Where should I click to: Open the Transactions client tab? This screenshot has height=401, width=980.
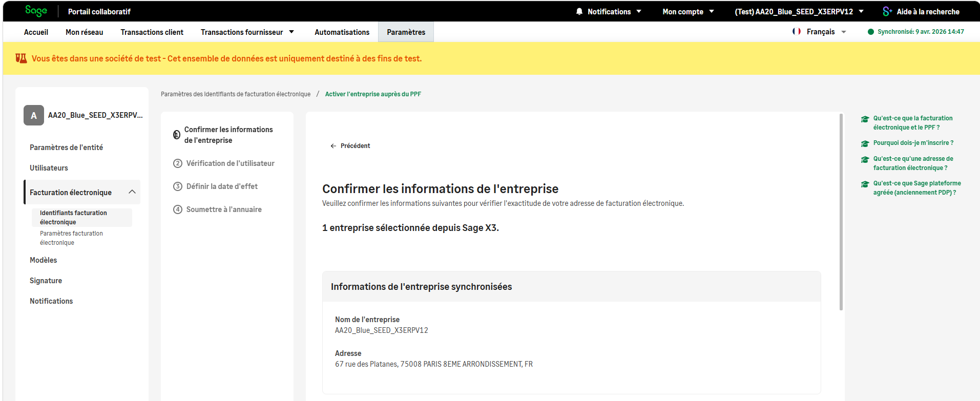(x=152, y=32)
